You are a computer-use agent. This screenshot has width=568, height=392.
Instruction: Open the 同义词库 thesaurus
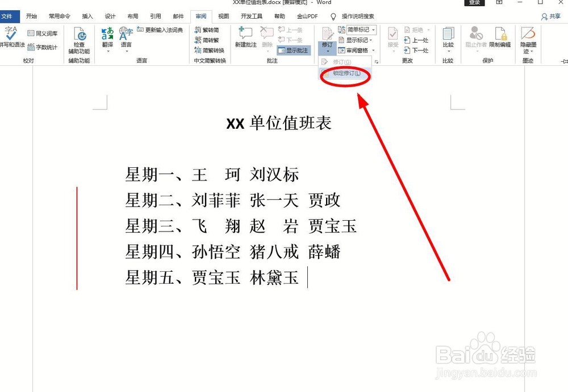click(43, 33)
